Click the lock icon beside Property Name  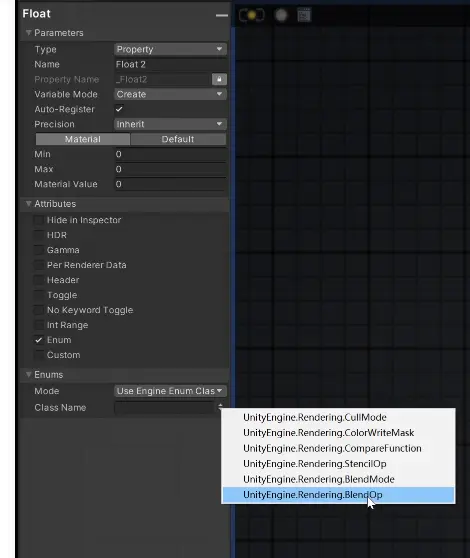[219, 79]
